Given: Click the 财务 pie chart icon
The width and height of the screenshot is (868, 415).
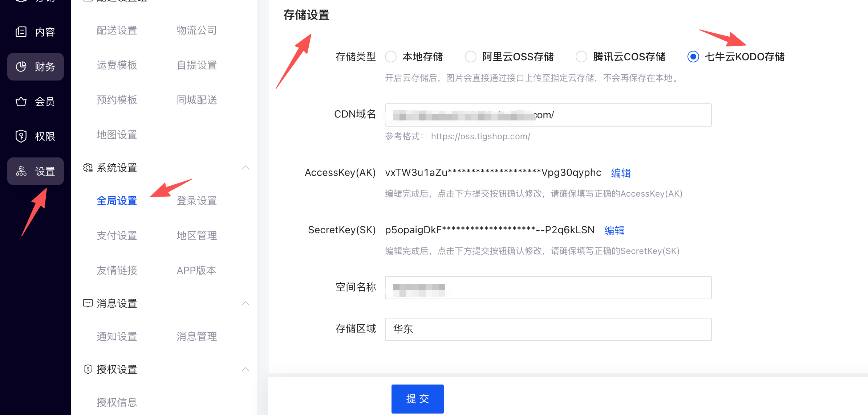Looking at the screenshot, I should [x=21, y=67].
